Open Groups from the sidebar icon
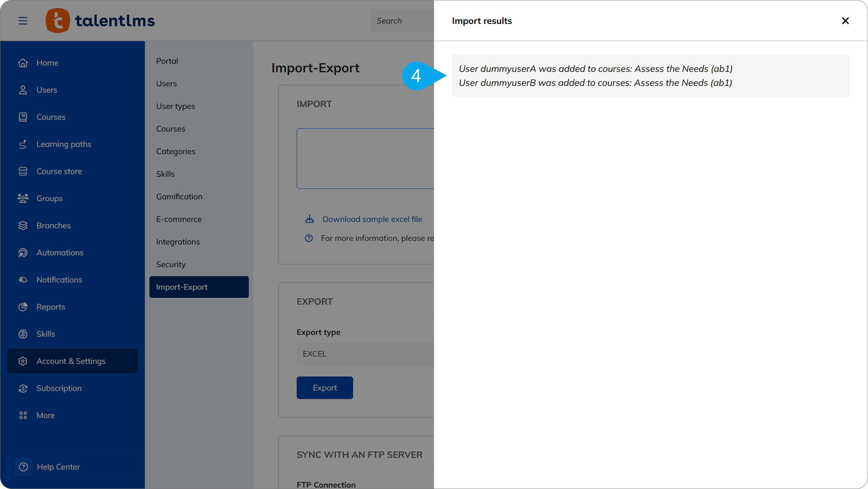The image size is (868, 489). tap(23, 198)
